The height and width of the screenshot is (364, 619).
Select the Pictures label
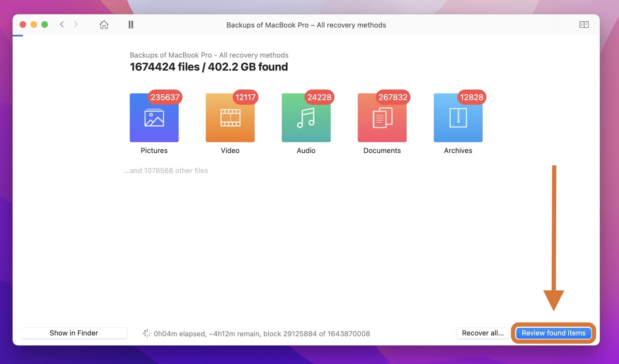(x=154, y=150)
